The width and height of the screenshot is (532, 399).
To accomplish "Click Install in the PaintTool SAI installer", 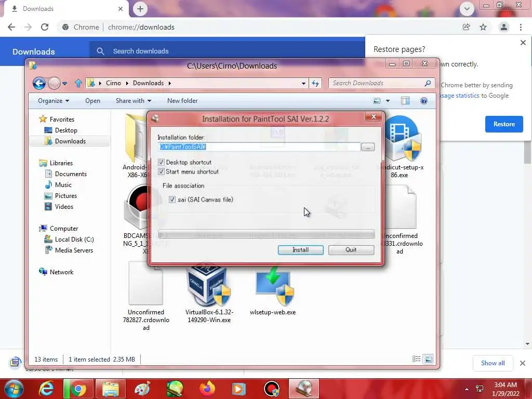I will [300, 250].
